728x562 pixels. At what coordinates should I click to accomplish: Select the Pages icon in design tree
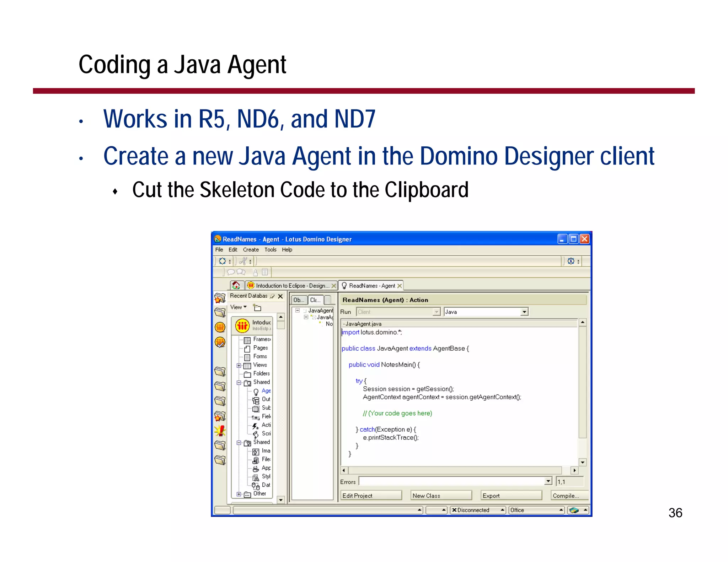point(247,349)
